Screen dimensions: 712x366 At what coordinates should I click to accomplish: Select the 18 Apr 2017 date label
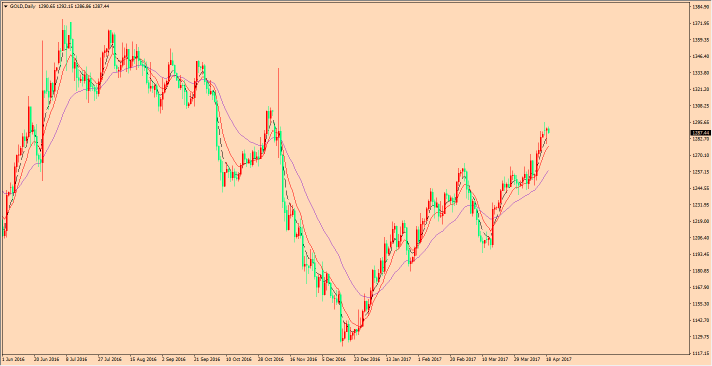tap(559, 359)
